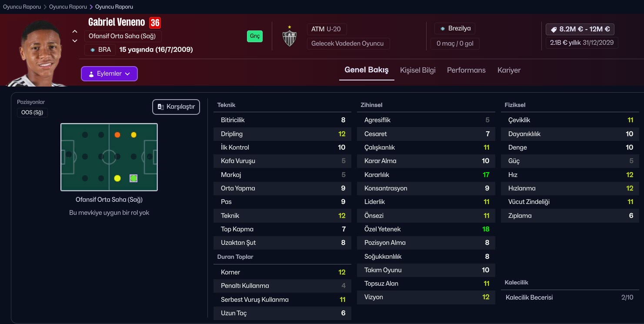The height and width of the screenshot is (324, 644).
Task: Open the Eylemler actions dropdown
Action: point(109,74)
